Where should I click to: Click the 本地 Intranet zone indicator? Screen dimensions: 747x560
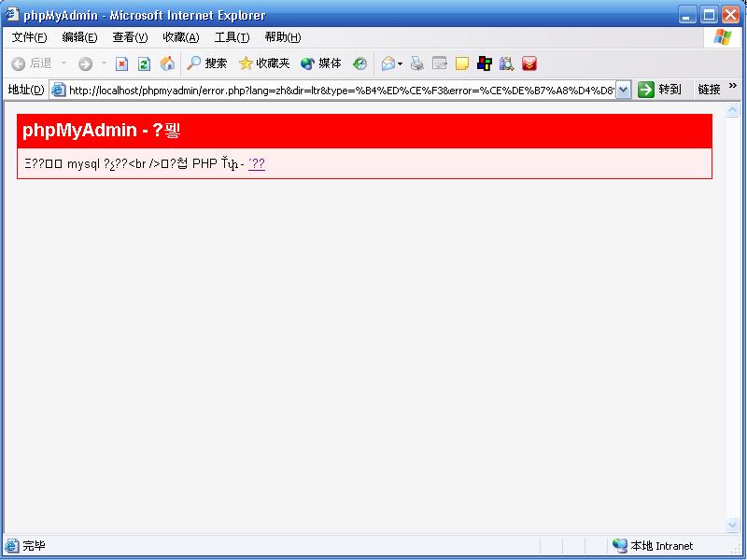[653, 546]
